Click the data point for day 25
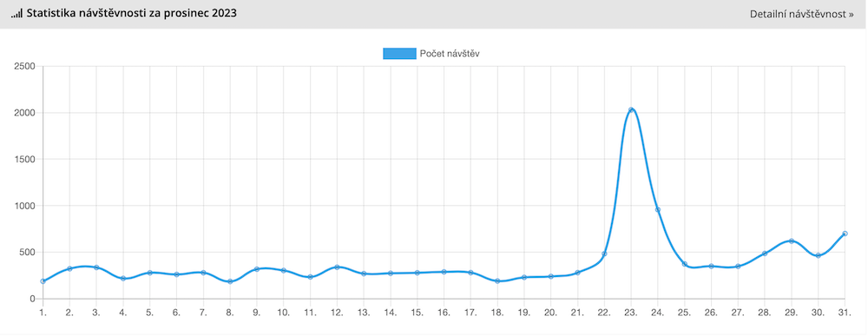The image size is (868, 336). coord(685,264)
